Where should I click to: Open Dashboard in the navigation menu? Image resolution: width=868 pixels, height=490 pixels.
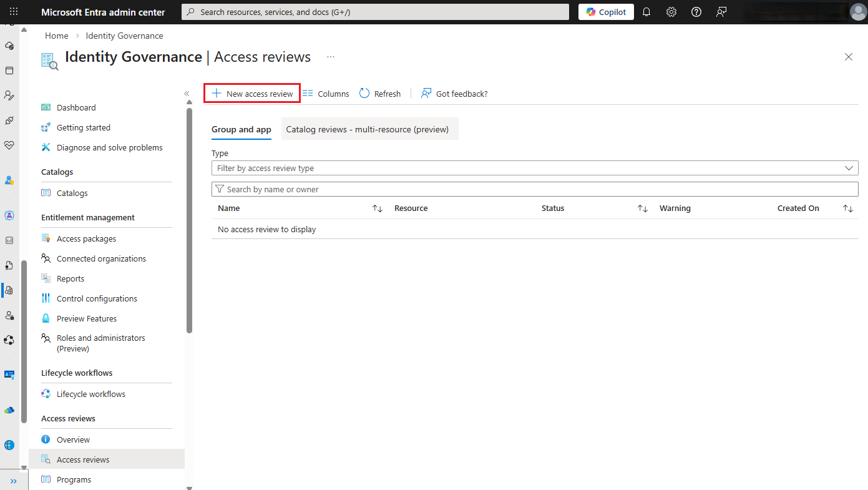(x=76, y=107)
